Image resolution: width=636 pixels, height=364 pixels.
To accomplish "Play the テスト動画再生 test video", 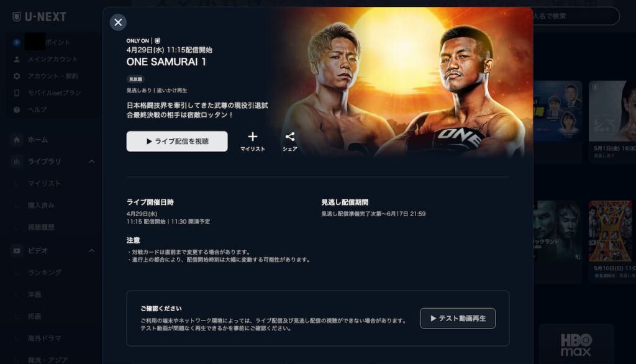I will (458, 319).
